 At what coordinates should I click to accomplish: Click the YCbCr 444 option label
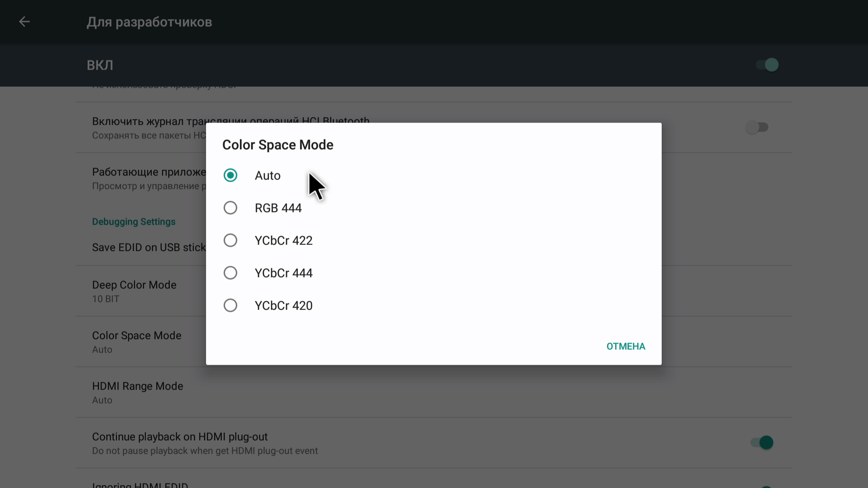click(x=283, y=273)
